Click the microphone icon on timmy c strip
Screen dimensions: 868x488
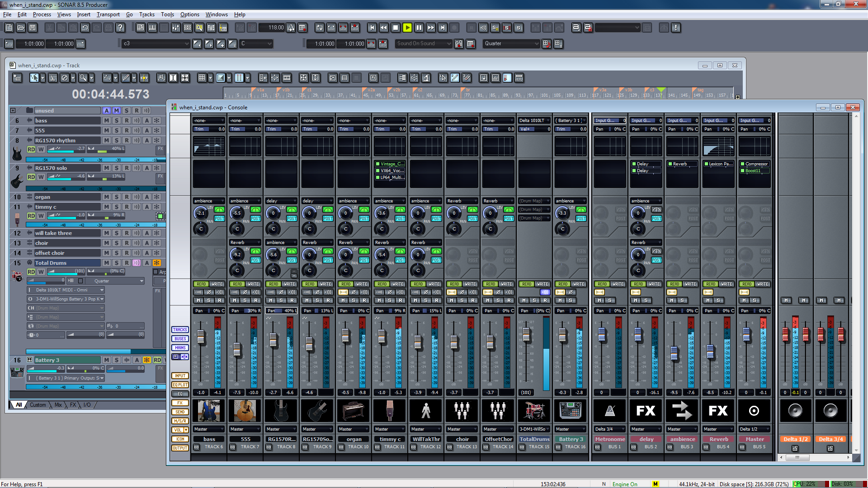pyautogui.click(x=390, y=411)
